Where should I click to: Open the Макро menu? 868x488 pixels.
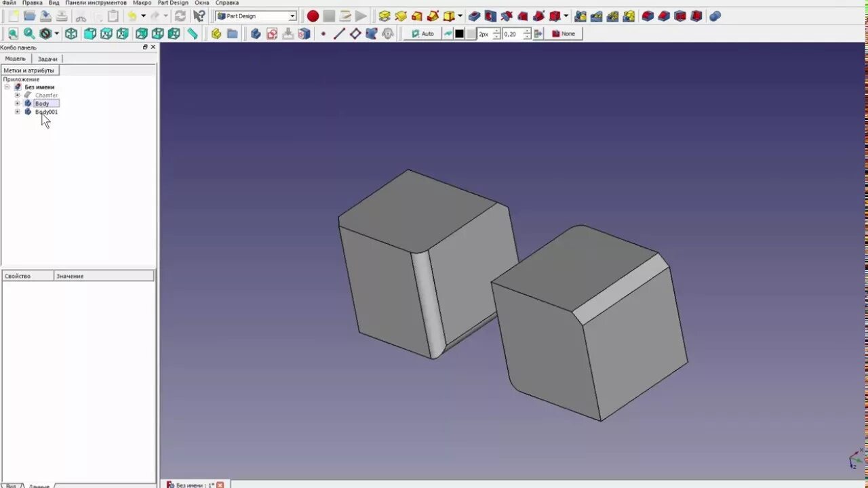pos(142,3)
